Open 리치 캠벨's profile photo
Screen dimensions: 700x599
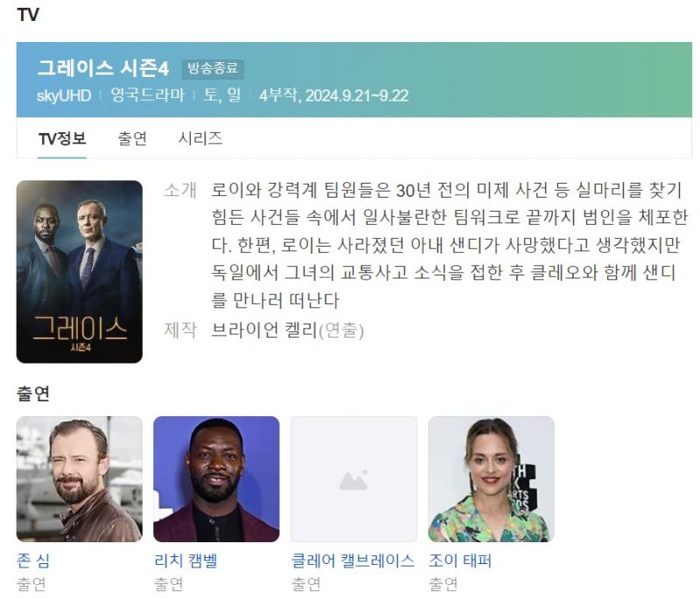(216, 479)
